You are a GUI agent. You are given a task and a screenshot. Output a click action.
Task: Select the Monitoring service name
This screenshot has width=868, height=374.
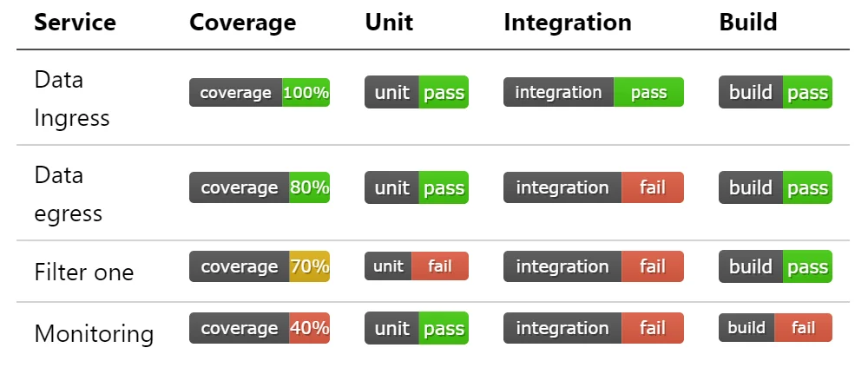click(x=94, y=333)
